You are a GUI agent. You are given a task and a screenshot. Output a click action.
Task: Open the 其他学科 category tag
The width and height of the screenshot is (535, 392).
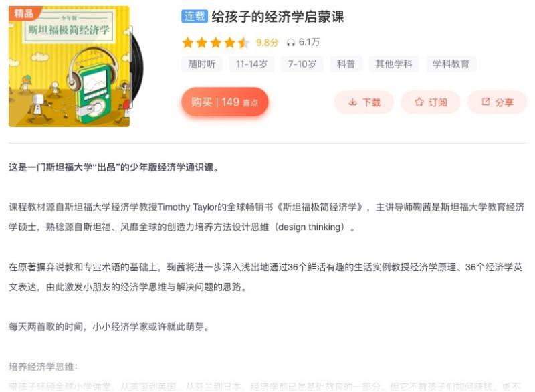click(x=394, y=64)
